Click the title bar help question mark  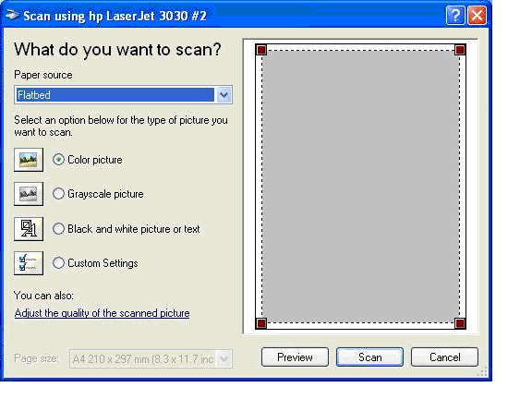coord(455,16)
